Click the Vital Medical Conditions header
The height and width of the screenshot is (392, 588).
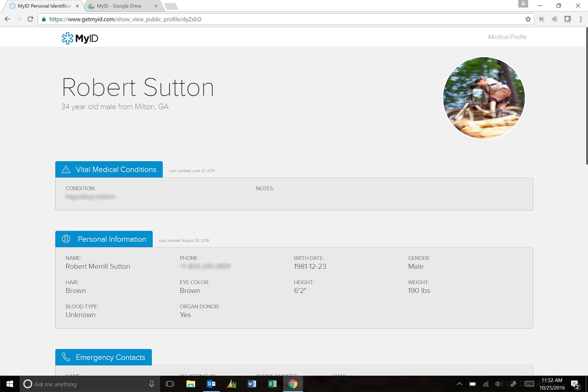[109, 169]
